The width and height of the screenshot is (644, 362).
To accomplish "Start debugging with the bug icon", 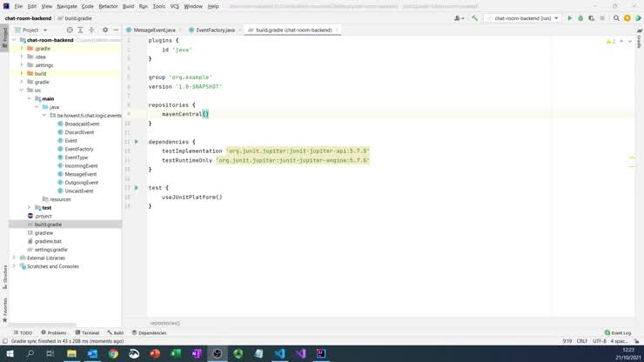I will point(580,18).
